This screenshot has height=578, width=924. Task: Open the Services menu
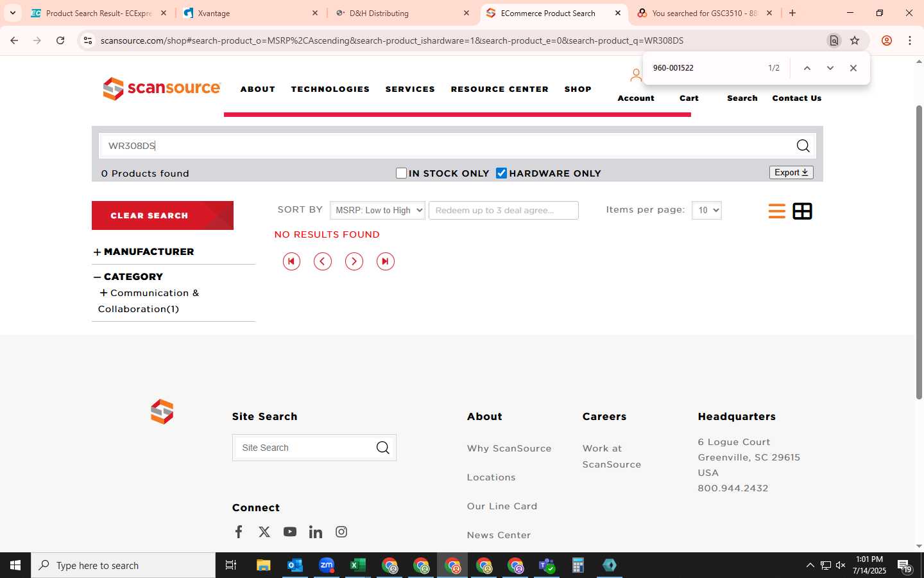tap(410, 89)
